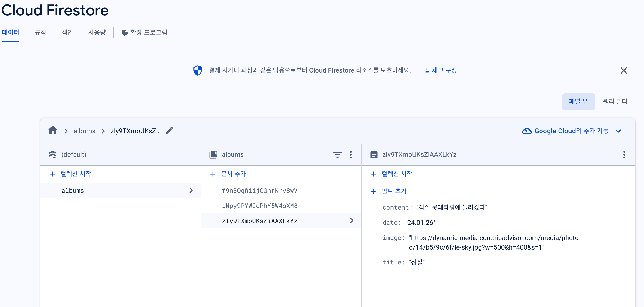Click 컬렉션 시작 in the document panel
The width and height of the screenshot is (644, 307).
[397, 174]
